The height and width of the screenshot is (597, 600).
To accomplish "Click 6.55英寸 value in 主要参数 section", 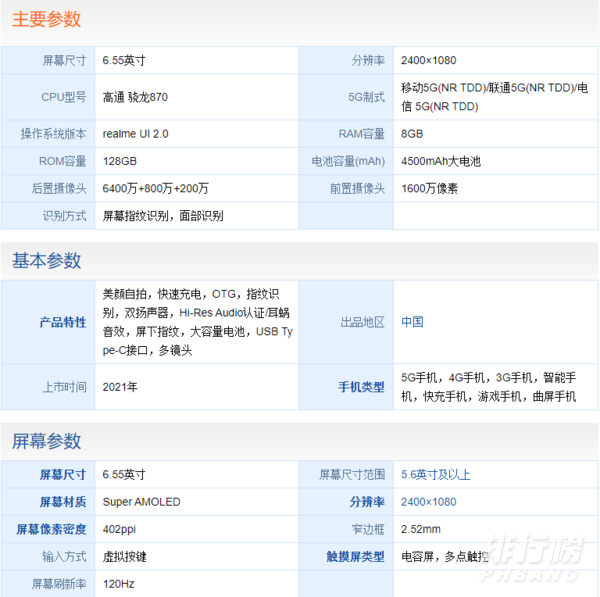I will [124, 60].
